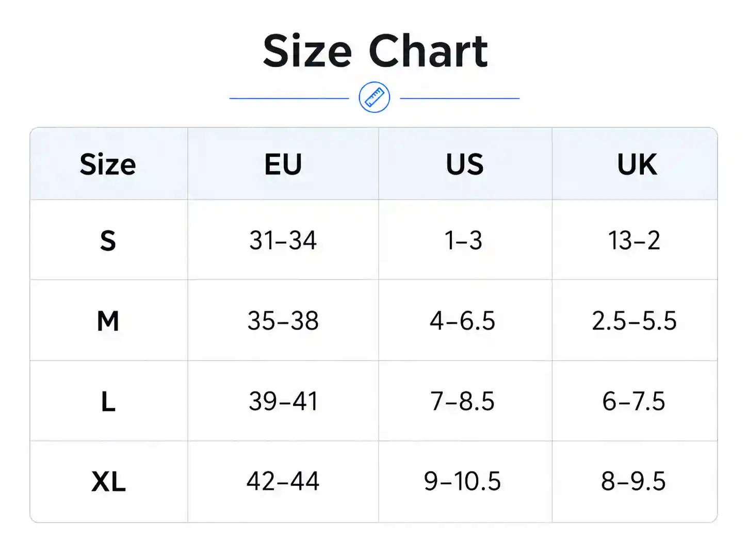
Task: Click the M size row label
Action: tap(108, 321)
